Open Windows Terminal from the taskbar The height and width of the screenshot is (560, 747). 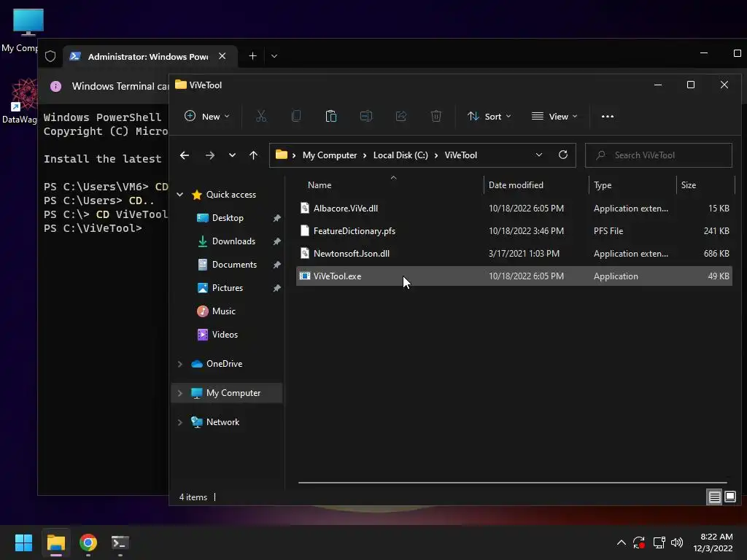click(120, 542)
